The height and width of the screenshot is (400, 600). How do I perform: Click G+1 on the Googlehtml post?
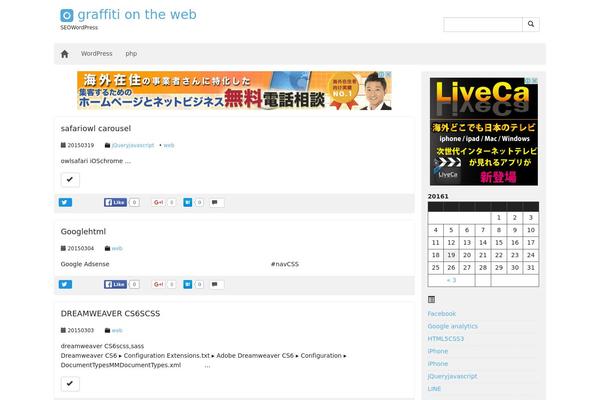point(159,284)
